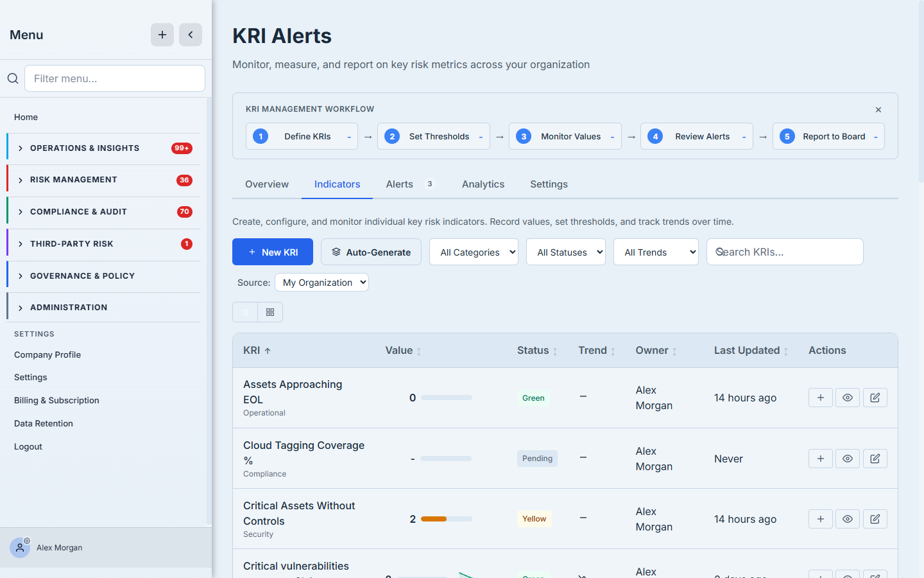Screen dimensions: 924x578
Task: Edit Critical Assets Without Controls KRI
Action: [875, 519]
